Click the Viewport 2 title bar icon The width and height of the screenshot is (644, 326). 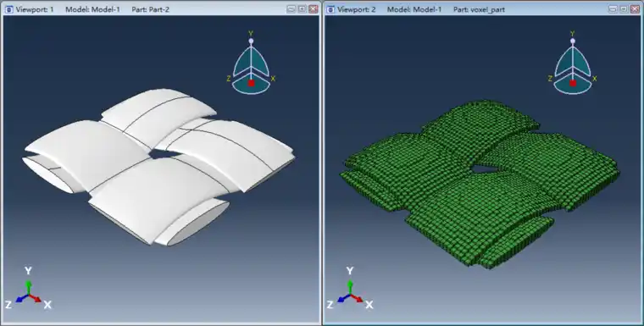pos(330,9)
